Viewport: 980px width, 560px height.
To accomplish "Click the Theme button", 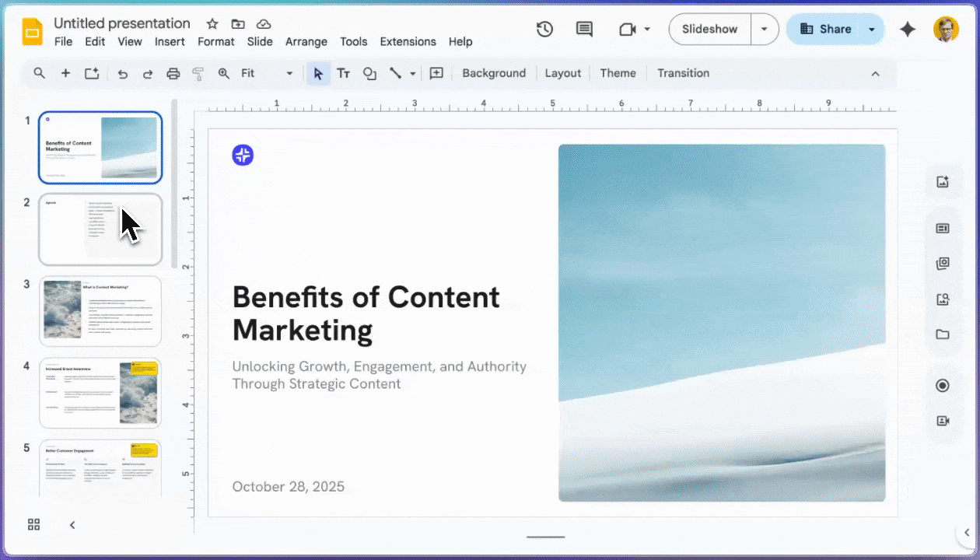I will pyautogui.click(x=618, y=73).
